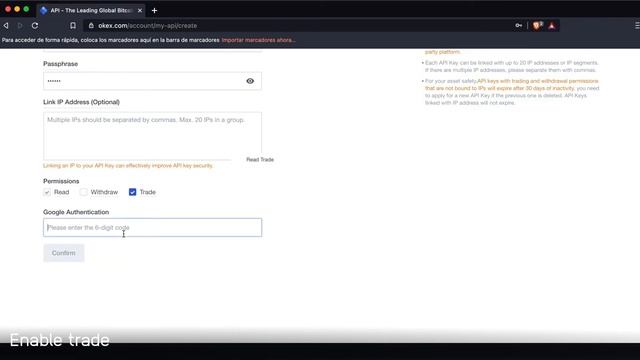This screenshot has height=360, width=640.
Task: Click into the Link IP Address text area
Action: 153,136
